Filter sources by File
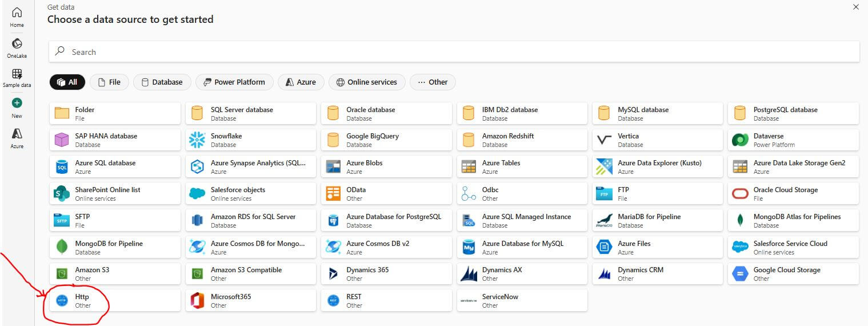Screen dimensions: 868x326 [109, 82]
